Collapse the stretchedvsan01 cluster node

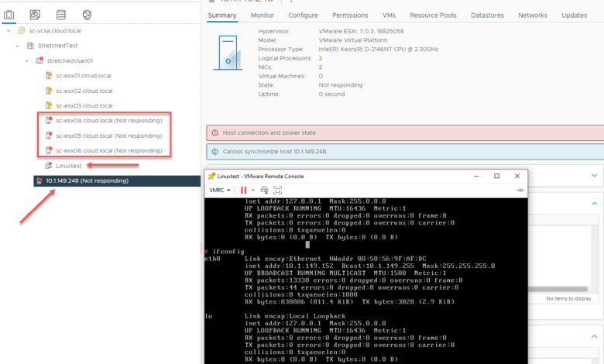[x=26, y=61]
